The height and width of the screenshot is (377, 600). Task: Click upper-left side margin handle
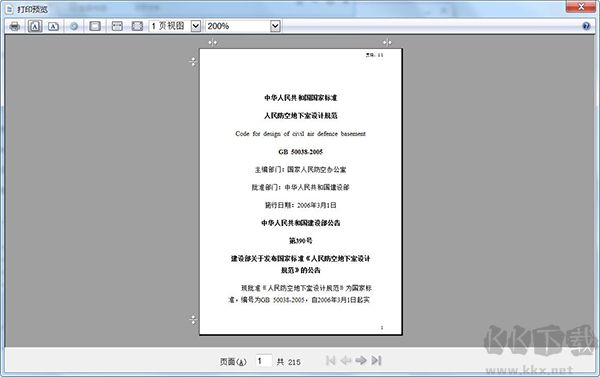(193, 61)
